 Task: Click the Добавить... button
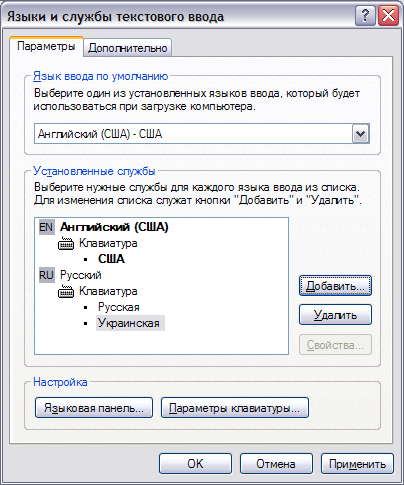(x=335, y=286)
